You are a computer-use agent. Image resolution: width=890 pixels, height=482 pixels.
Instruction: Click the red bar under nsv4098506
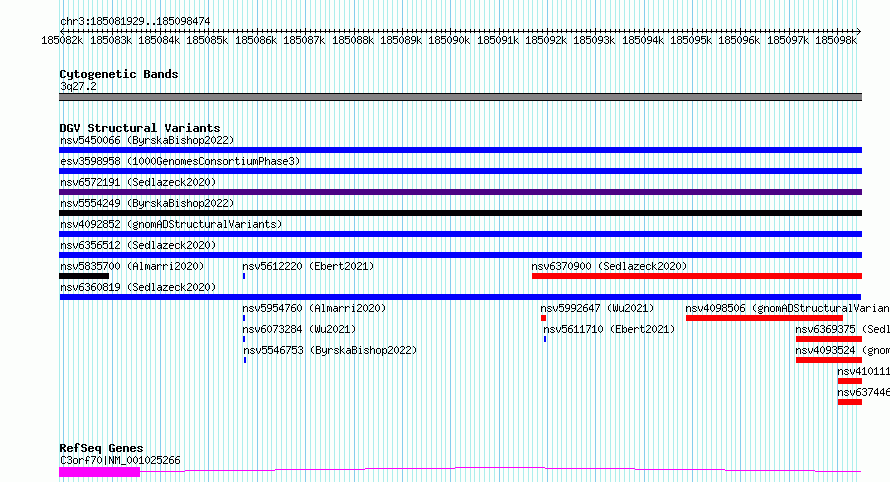coord(764,318)
